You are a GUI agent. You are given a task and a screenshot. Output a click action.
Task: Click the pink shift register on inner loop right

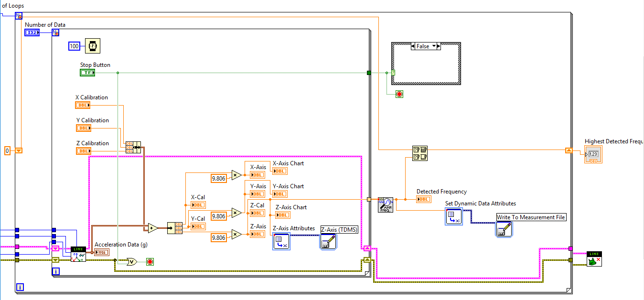[x=367, y=248]
